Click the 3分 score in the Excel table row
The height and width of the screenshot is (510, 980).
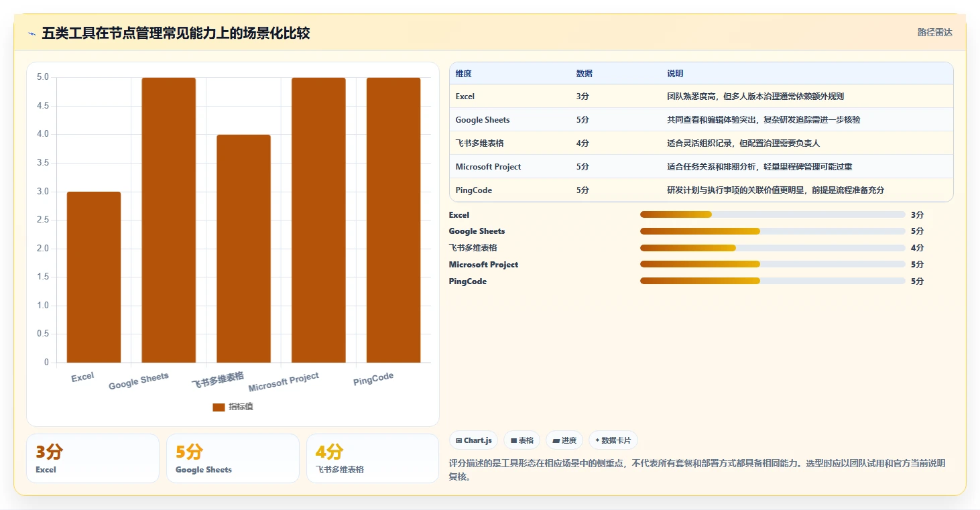(x=583, y=97)
